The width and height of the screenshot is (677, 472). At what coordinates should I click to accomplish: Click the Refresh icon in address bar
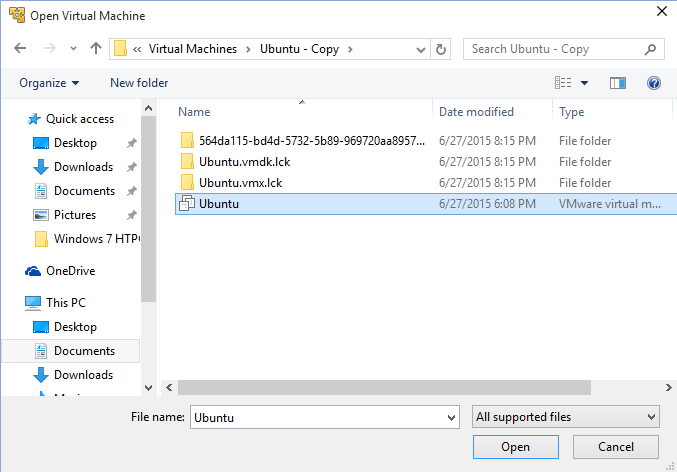(x=442, y=49)
